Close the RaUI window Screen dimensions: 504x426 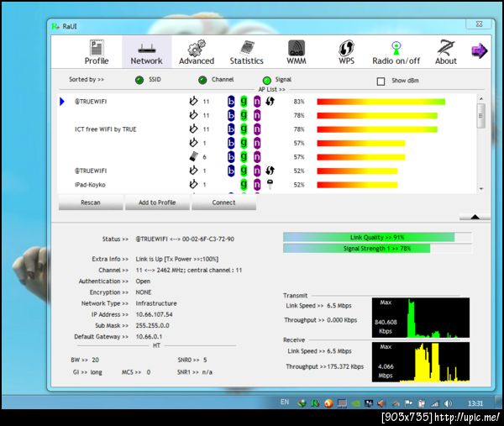click(479, 24)
